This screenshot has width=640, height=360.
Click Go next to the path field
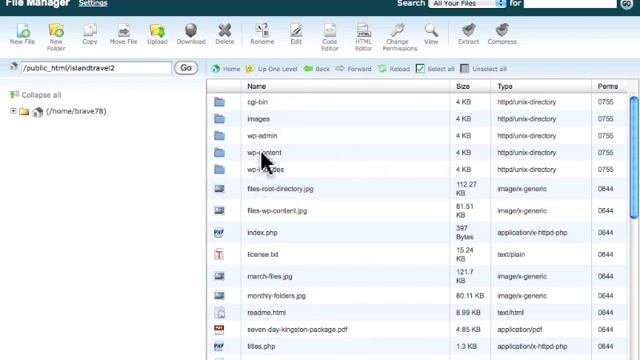[186, 68]
